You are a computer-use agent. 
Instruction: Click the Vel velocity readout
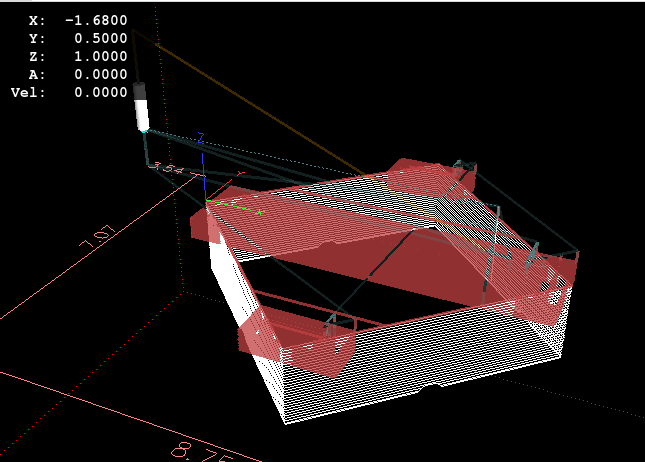[99, 92]
